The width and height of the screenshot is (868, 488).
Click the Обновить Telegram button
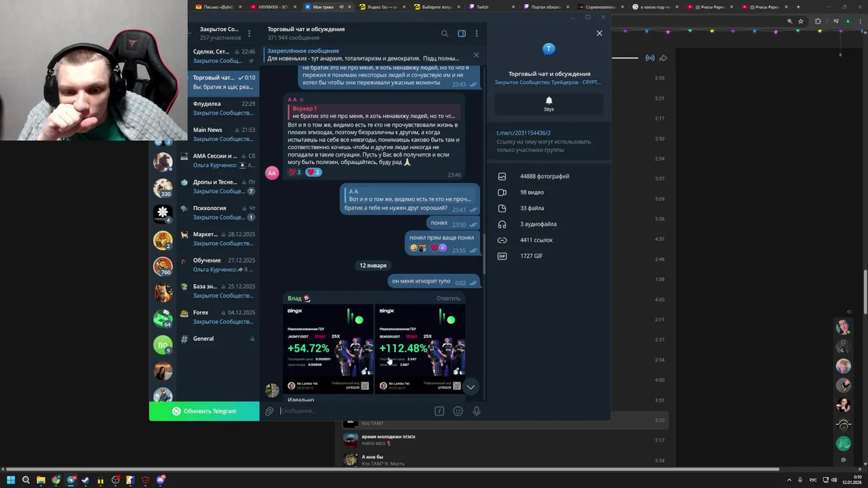(x=204, y=411)
